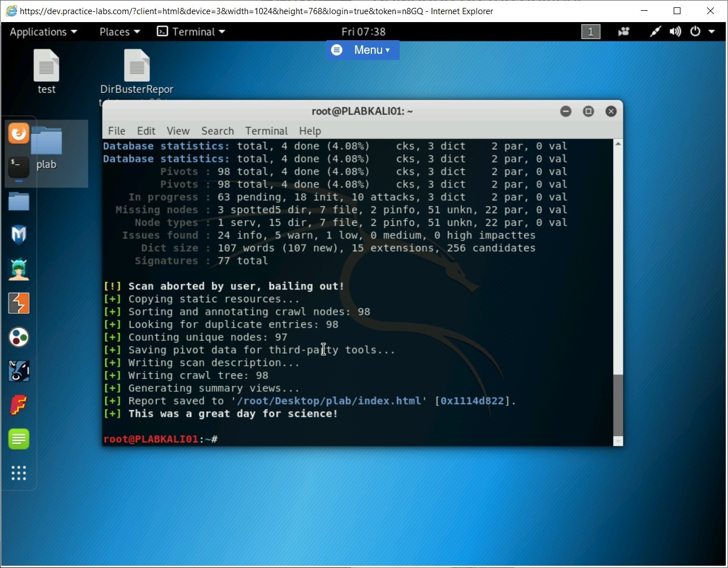Launch BeEF from the dock

coord(19,371)
